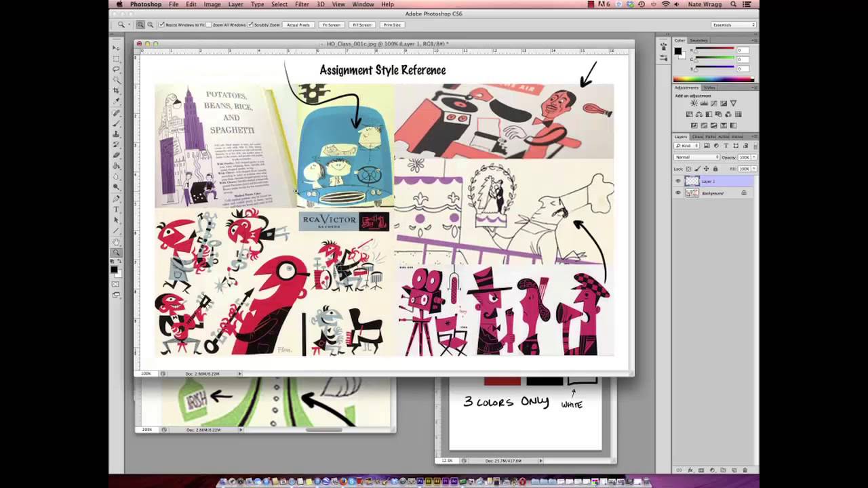Switch to the Paths tab
The image size is (868, 488).
pyautogui.click(x=710, y=137)
